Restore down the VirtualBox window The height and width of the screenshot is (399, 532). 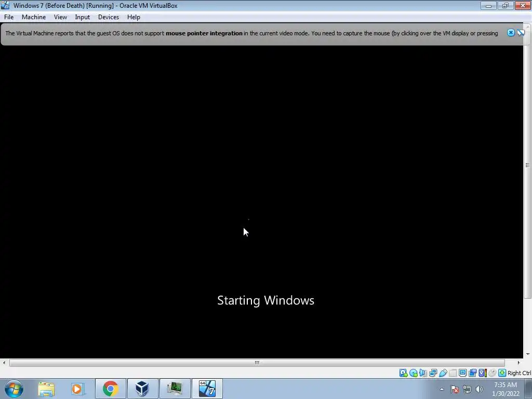(x=506, y=5)
